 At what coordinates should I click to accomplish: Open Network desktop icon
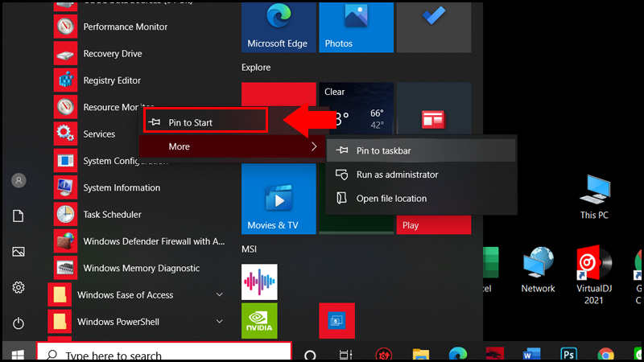[538, 269]
